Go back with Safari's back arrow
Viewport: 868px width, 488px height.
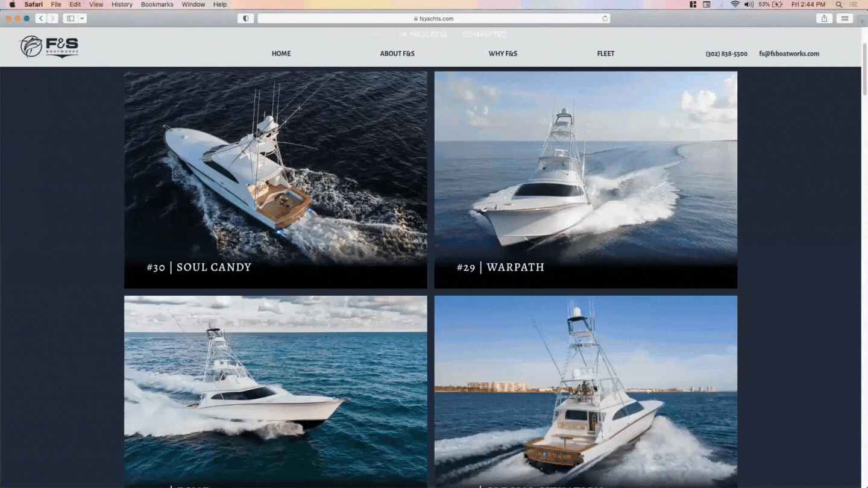(x=41, y=19)
